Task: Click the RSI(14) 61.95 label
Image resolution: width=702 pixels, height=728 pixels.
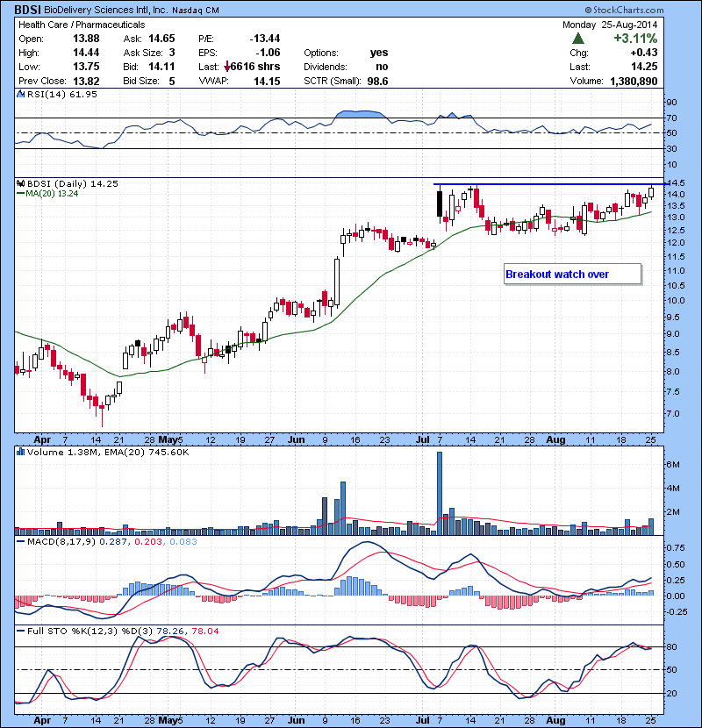Action: click(62, 94)
